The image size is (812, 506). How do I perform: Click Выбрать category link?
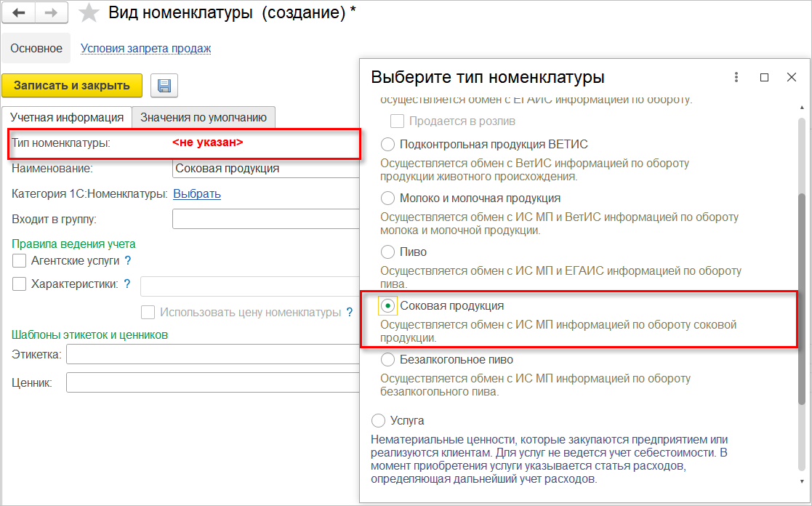(197, 193)
